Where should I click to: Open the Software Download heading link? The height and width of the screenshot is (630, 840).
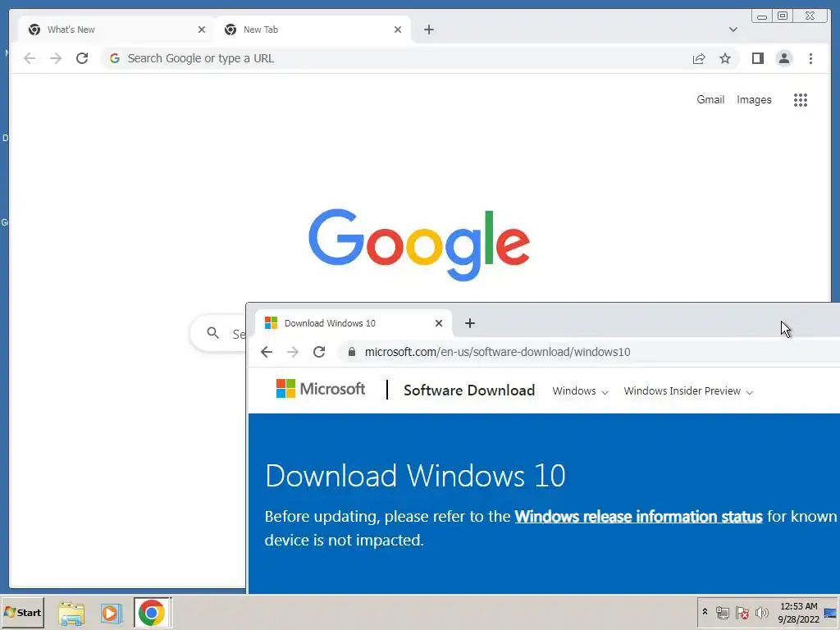coord(468,390)
